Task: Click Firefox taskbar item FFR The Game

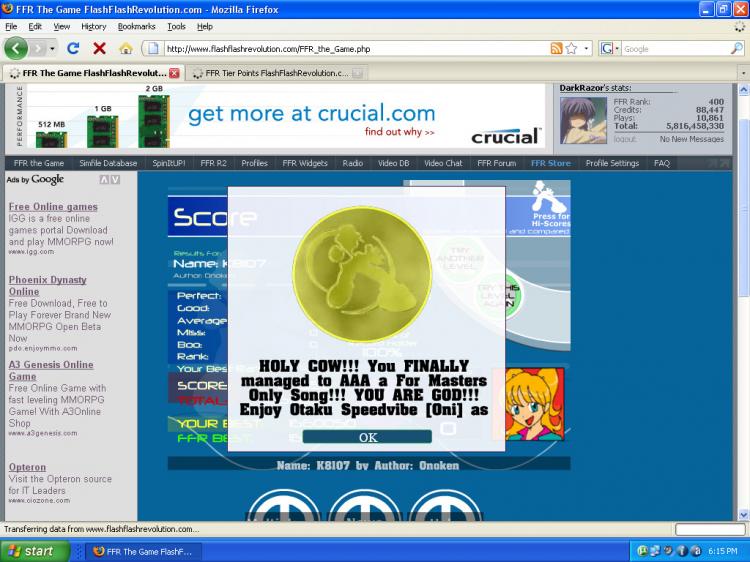Action: click(x=143, y=551)
